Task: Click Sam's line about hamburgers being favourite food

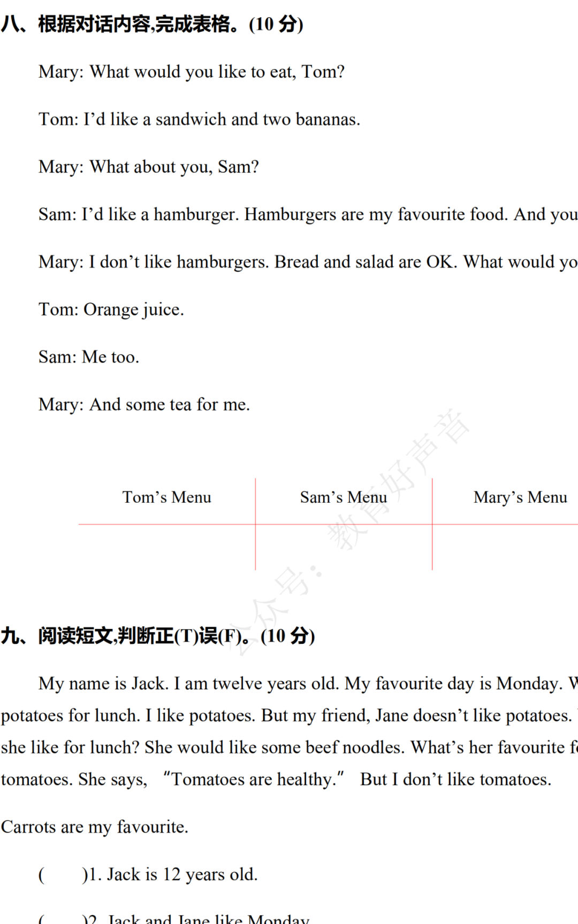Action: click(308, 214)
